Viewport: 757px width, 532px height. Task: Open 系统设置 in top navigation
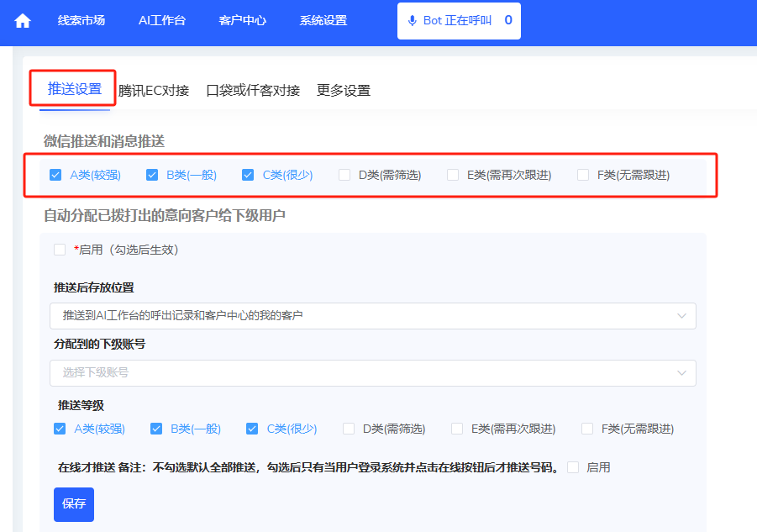coord(323,21)
